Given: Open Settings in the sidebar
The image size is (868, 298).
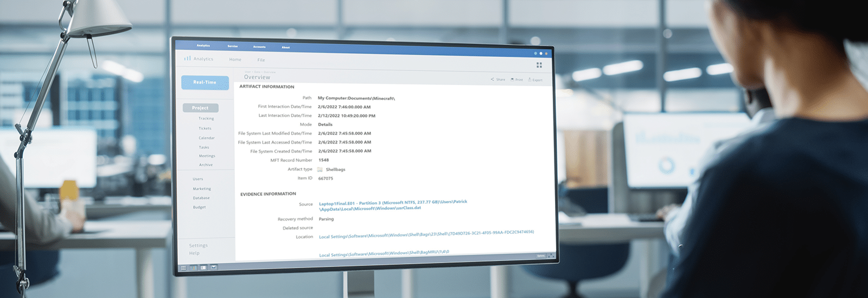Looking at the screenshot, I should click(198, 245).
